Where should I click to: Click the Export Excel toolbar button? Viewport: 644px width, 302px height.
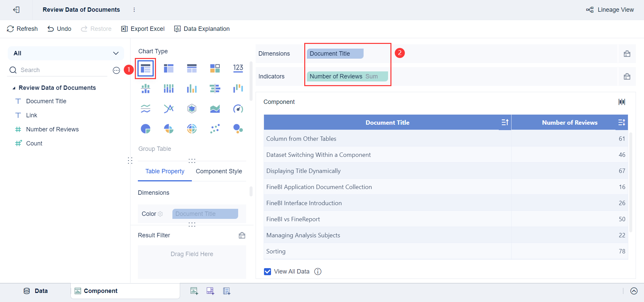tap(143, 29)
